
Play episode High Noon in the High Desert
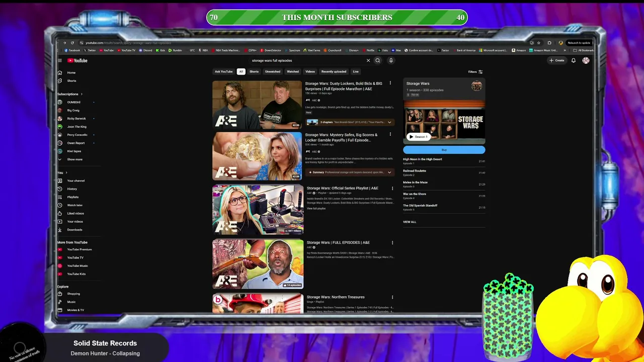tap(423, 159)
